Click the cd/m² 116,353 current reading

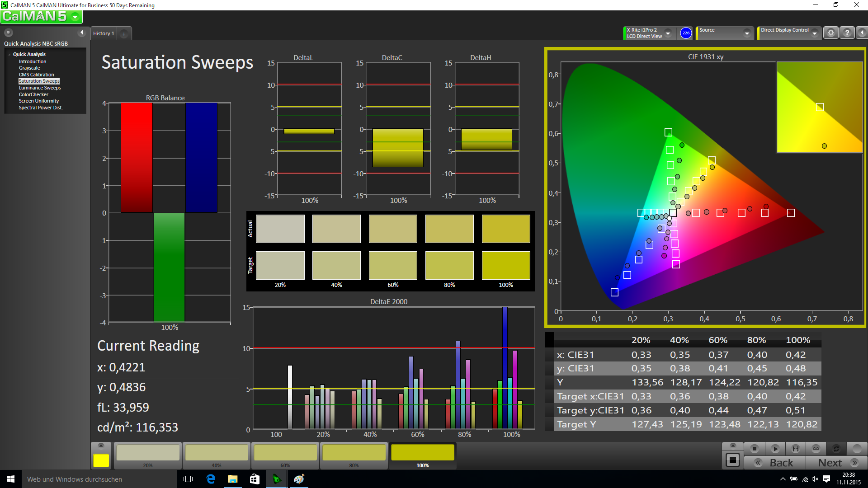point(137,427)
